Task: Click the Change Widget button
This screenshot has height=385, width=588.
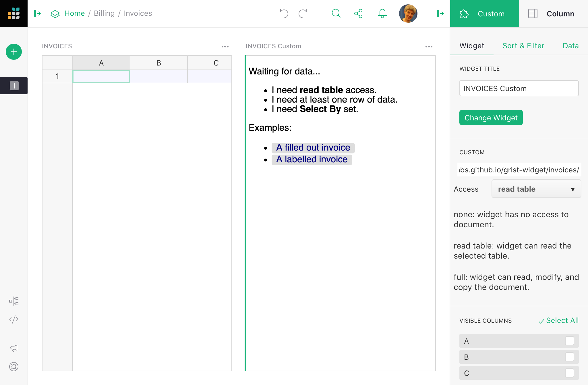Action: tap(491, 118)
